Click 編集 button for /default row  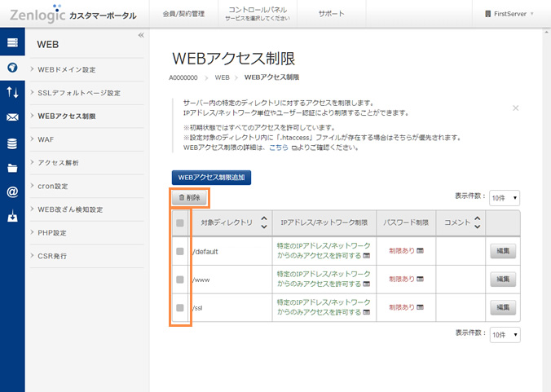pyautogui.click(x=503, y=251)
